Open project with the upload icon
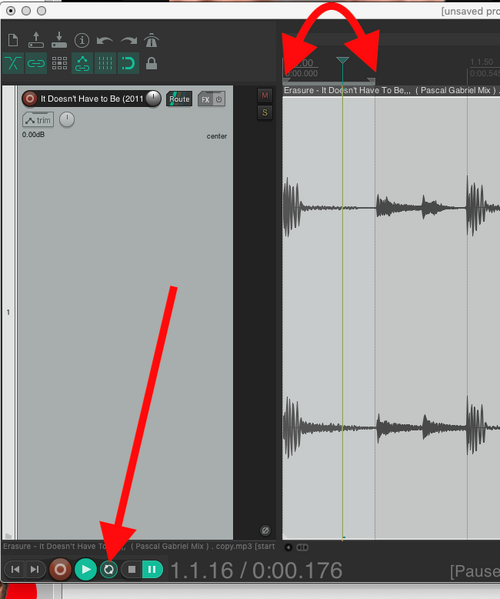500x599 pixels. point(36,40)
